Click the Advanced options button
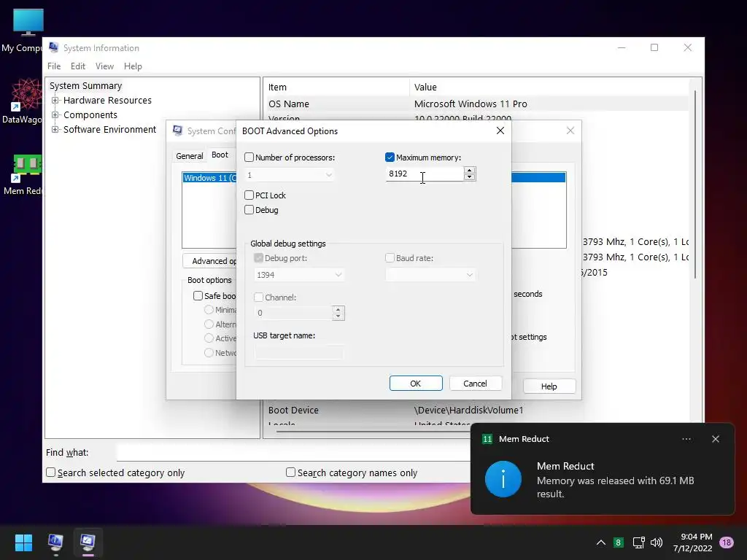Screen dimensions: 747x560 [209, 261]
